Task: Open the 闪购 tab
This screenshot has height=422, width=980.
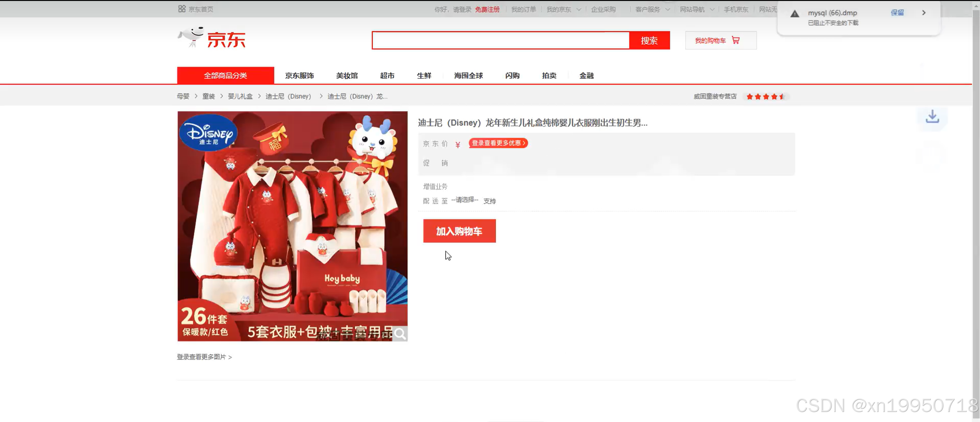Action: click(512, 76)
